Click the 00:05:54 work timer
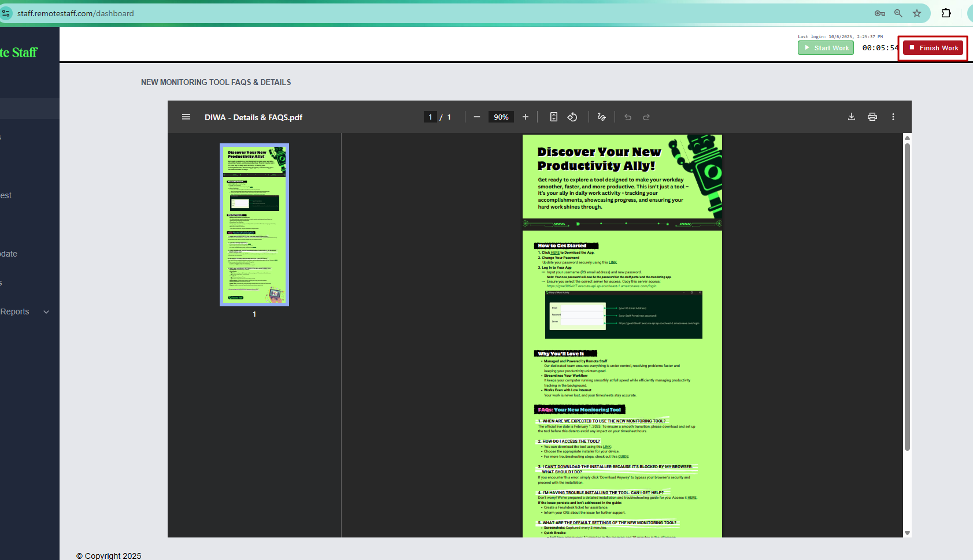Image resolution: width=973 pixels, height=560 pixels. (x=880, y=48)
